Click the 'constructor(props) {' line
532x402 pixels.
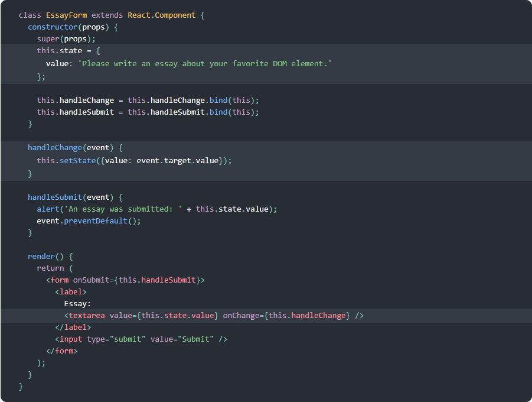pyautogui.click(x=73, y=27)
